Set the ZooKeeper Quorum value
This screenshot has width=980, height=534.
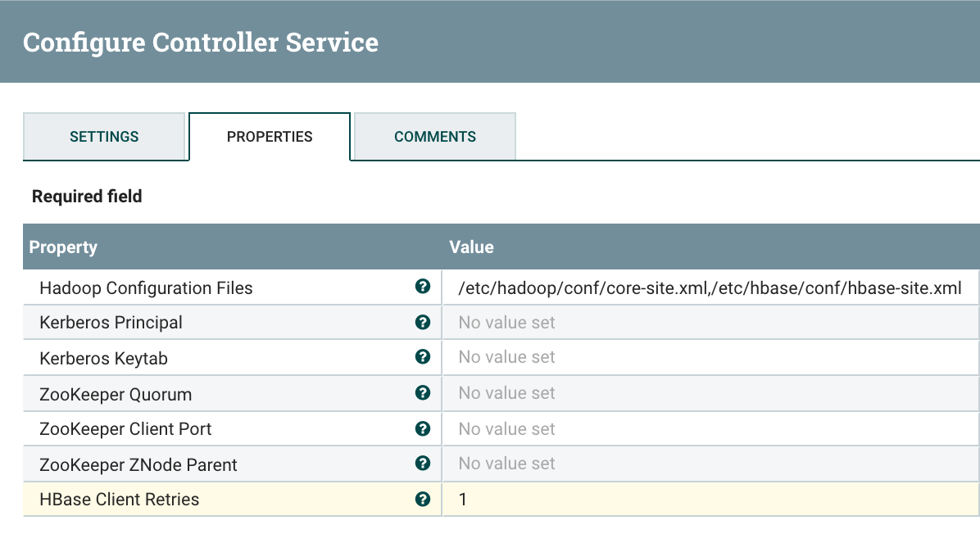(709, 393)
